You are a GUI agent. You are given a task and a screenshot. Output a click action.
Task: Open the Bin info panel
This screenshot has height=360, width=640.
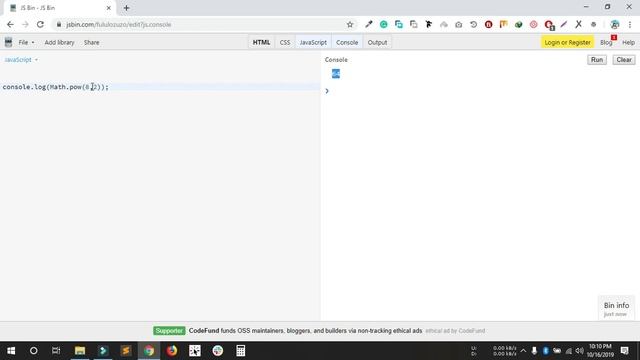[x=616, y=309]
